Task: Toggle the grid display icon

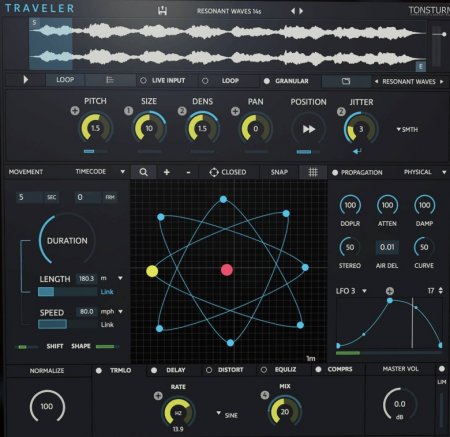Action: point(313,172)
